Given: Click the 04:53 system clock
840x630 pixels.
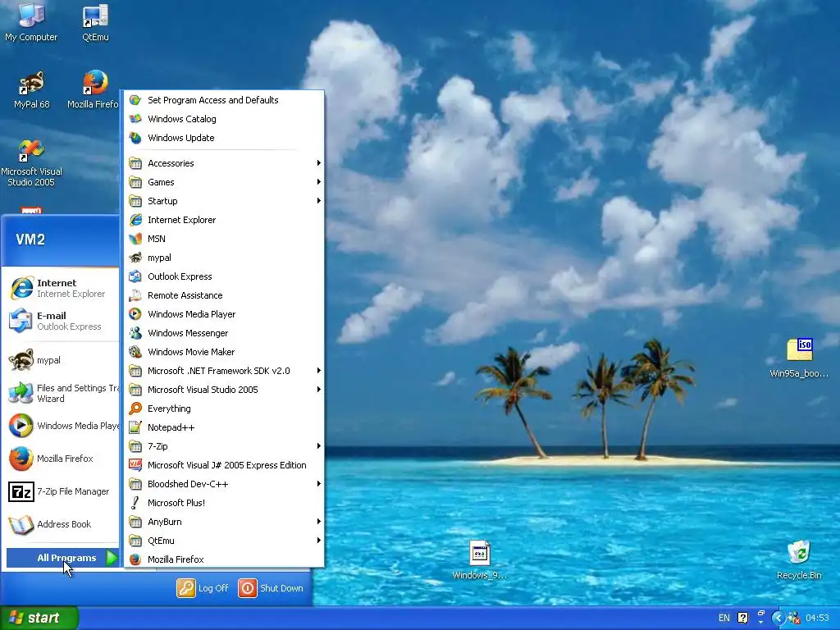Looking at the screenshot, I should click(817, 619).
